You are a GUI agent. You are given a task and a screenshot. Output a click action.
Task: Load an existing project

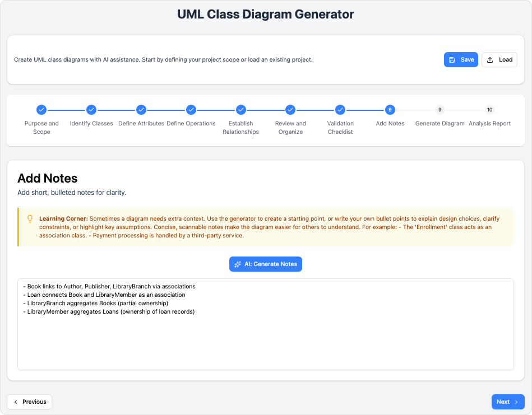tap(499, 59)
